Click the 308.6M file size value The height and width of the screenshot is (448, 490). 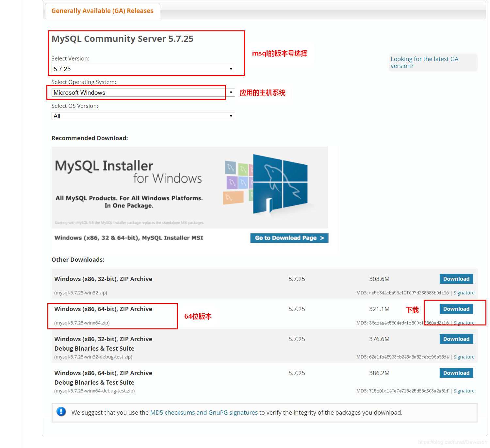[379, 279]
